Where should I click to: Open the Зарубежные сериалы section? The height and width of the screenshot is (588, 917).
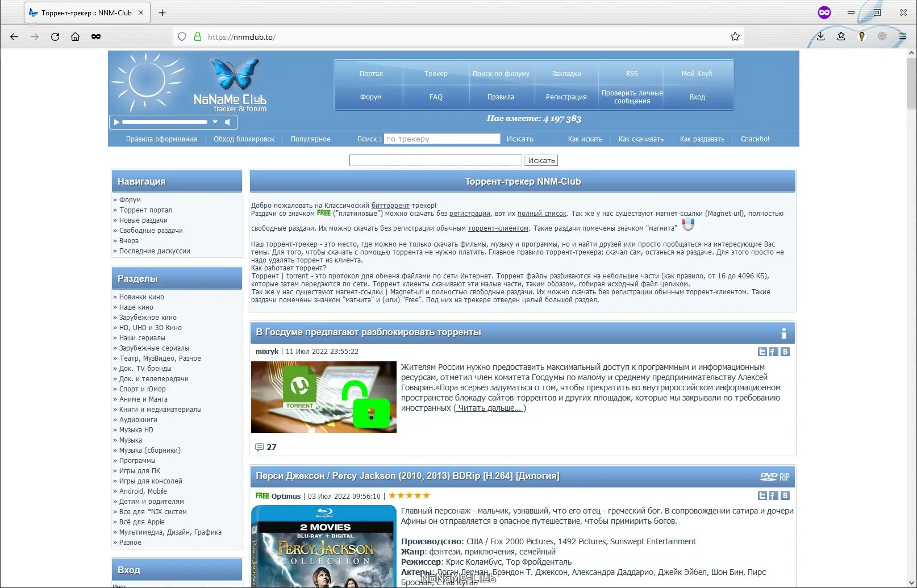point(154,348)
